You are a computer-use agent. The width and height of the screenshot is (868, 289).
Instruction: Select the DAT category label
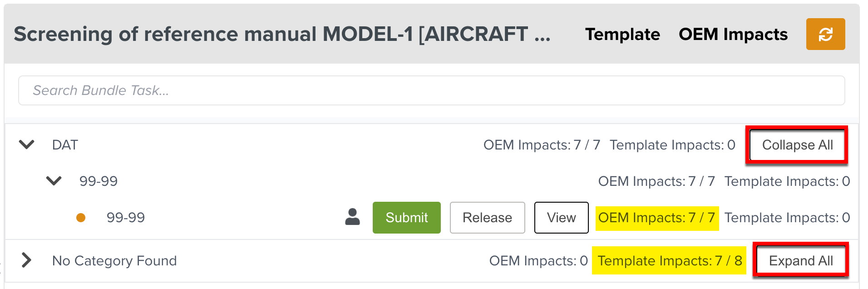coord(65,145)
